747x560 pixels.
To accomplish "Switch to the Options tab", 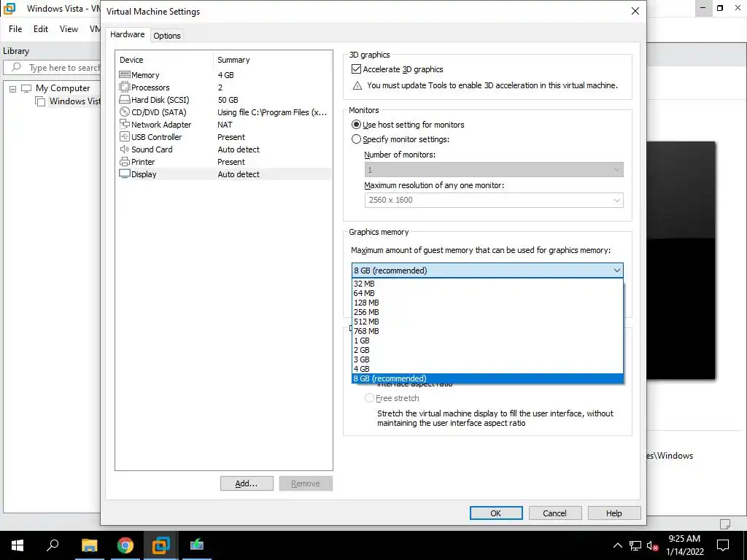I will click(167, 36).
